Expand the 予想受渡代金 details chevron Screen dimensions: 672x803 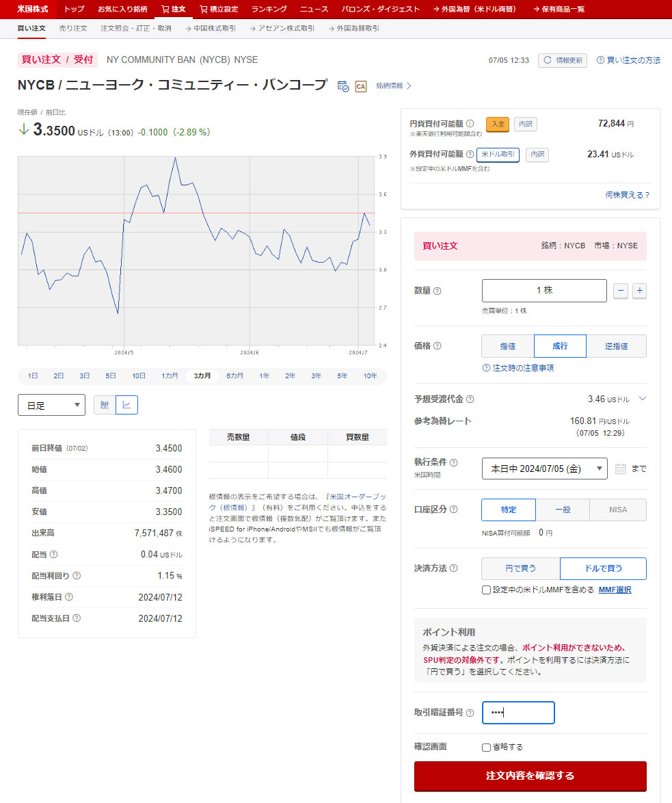(642, 399)
